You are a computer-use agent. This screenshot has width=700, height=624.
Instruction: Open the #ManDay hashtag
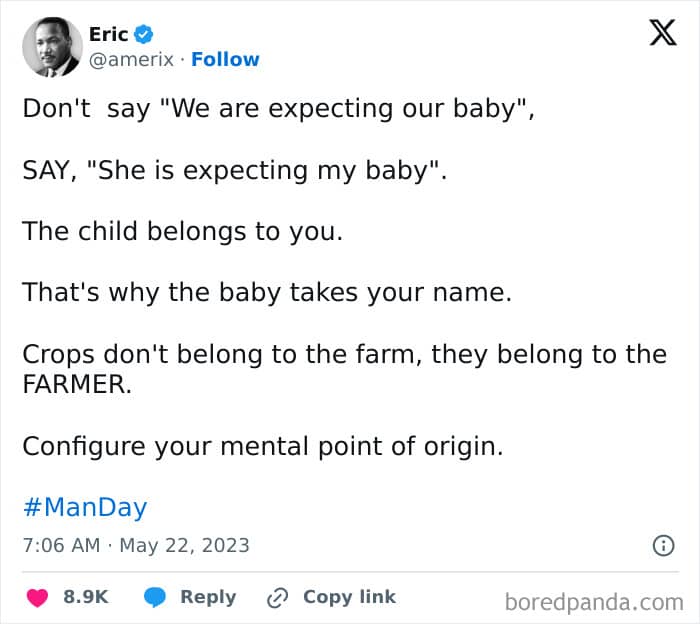tap(85, 507)
